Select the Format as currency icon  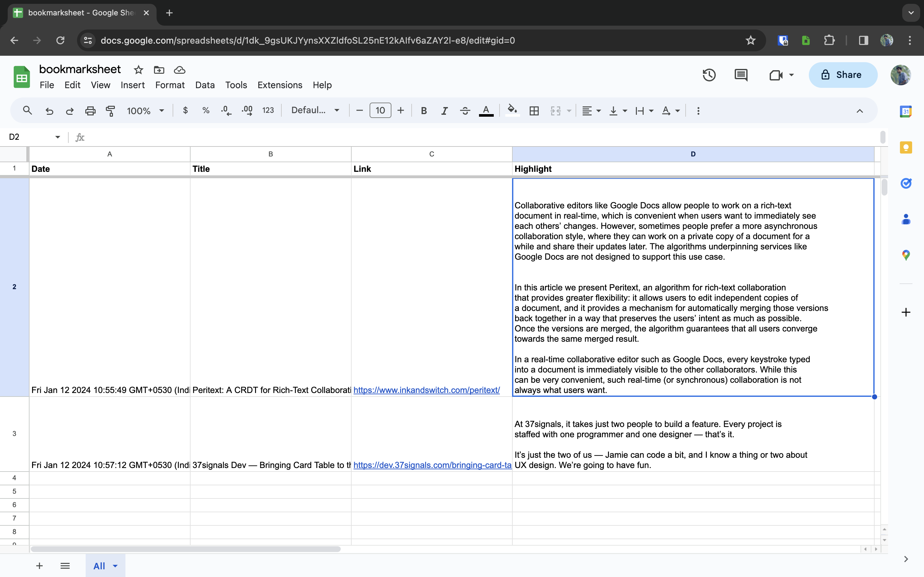pos(185,111)
